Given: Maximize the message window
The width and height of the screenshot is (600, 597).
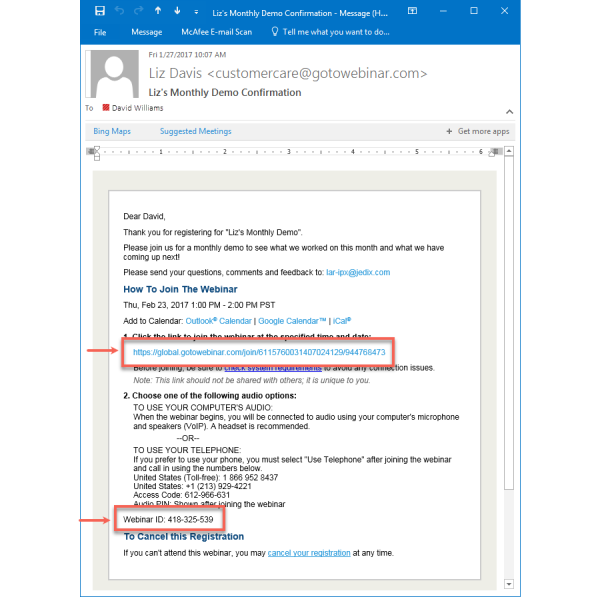Looking at the screenshot, I should pyautogui.click(x=474, y=11).
